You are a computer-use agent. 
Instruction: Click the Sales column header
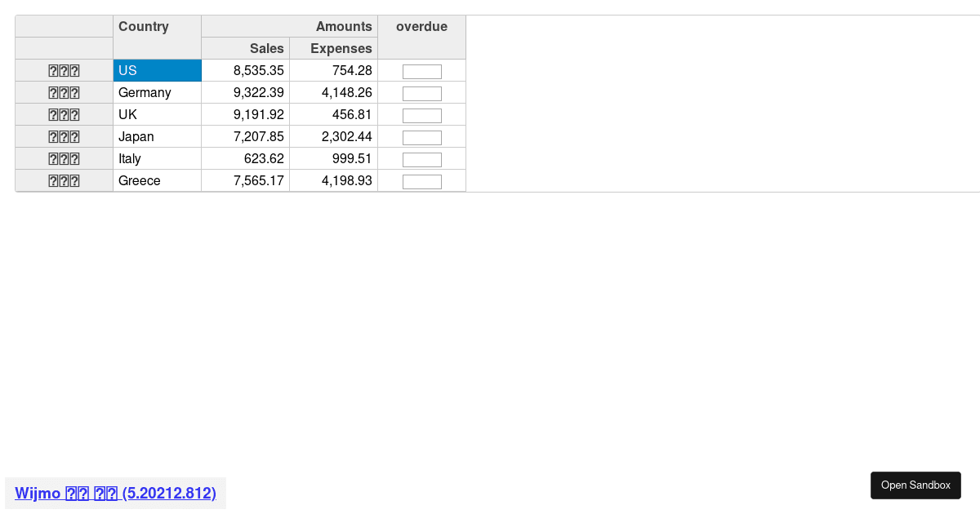(x=245, y=49)
